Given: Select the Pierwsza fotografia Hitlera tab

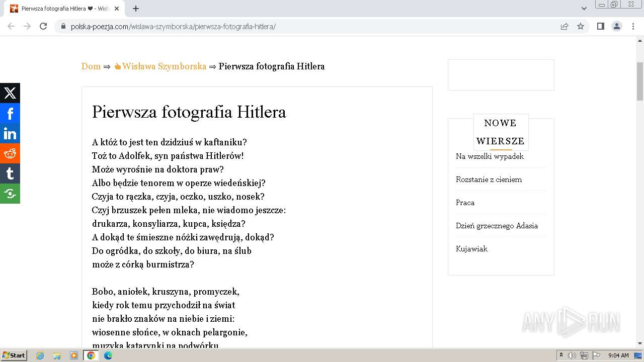Looking at the screenshot, I should 64,9.
